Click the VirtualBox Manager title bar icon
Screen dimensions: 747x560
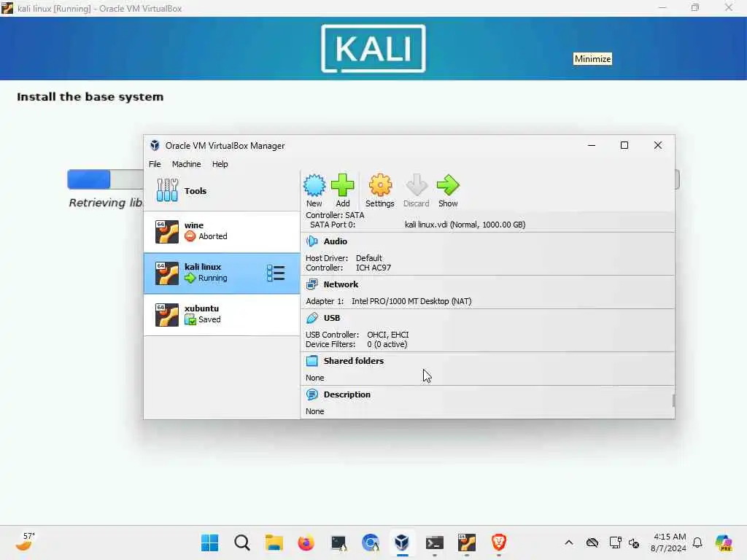pyautogui.click(x=155, y=145)
